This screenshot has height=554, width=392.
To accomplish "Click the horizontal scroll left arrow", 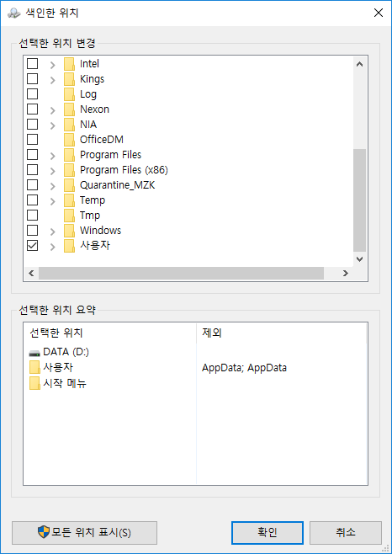I will [31, 273].
